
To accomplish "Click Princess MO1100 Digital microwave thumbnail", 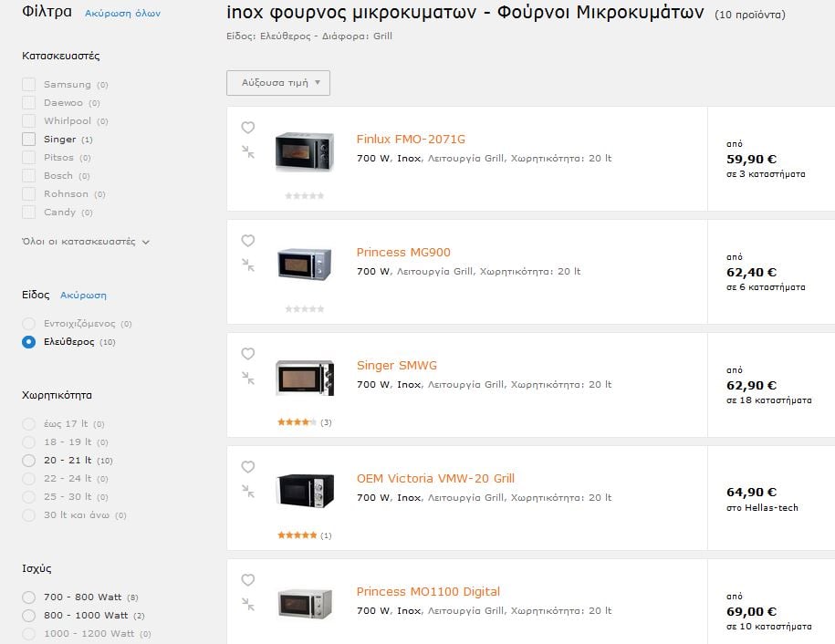I will [305, 604].
